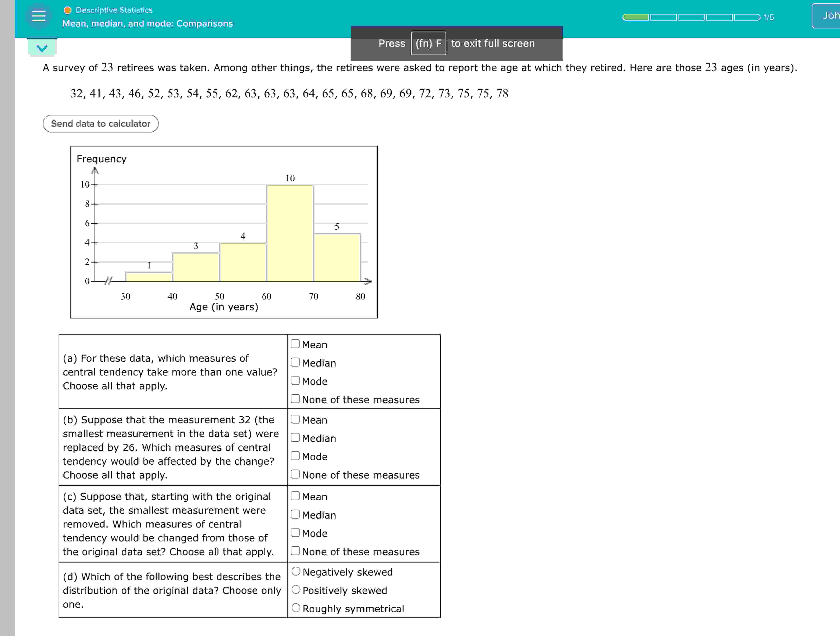Click the Descriptive Statistics topic label
840x636 pixels.
point(114,10)
